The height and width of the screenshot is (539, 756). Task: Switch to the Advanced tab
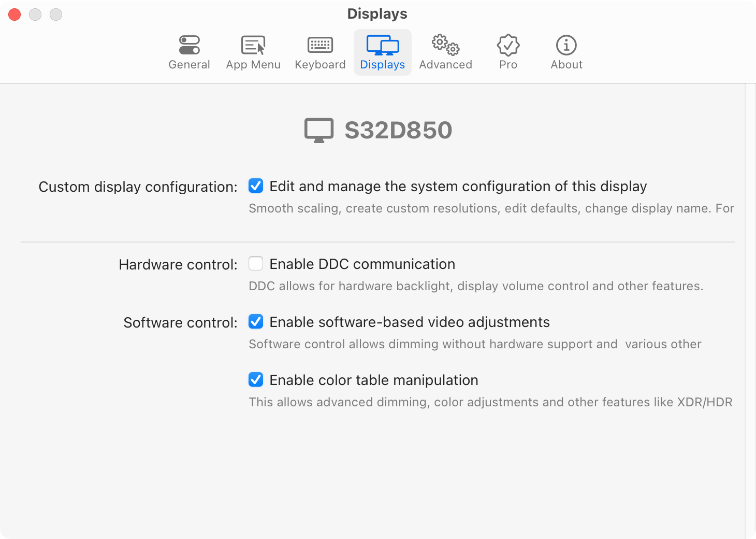(445, 52)
